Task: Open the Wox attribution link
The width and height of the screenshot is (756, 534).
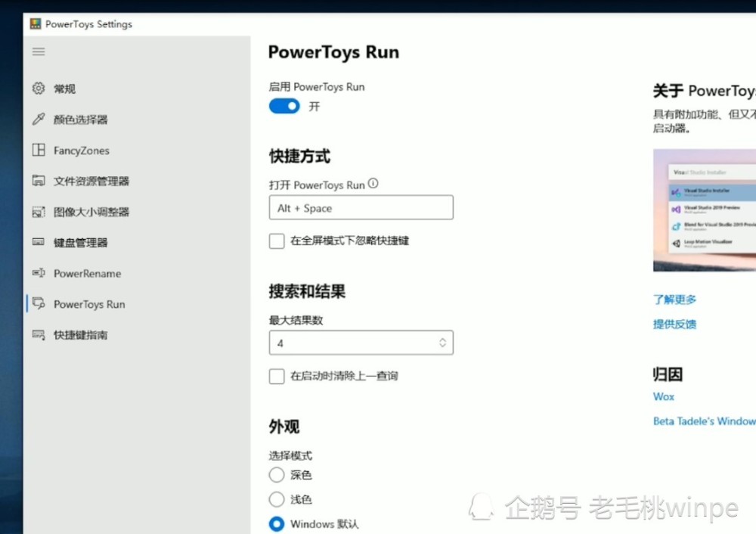Action: 664,396
